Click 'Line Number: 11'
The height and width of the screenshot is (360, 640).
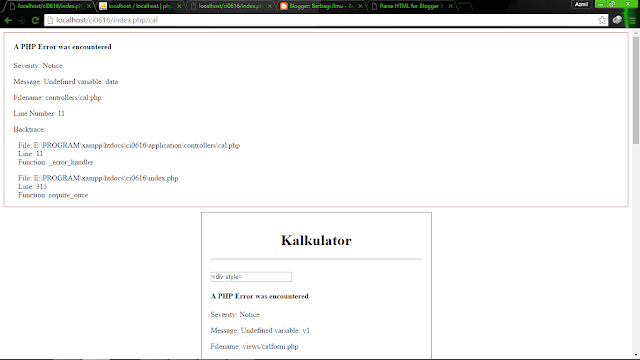[39, 113]
